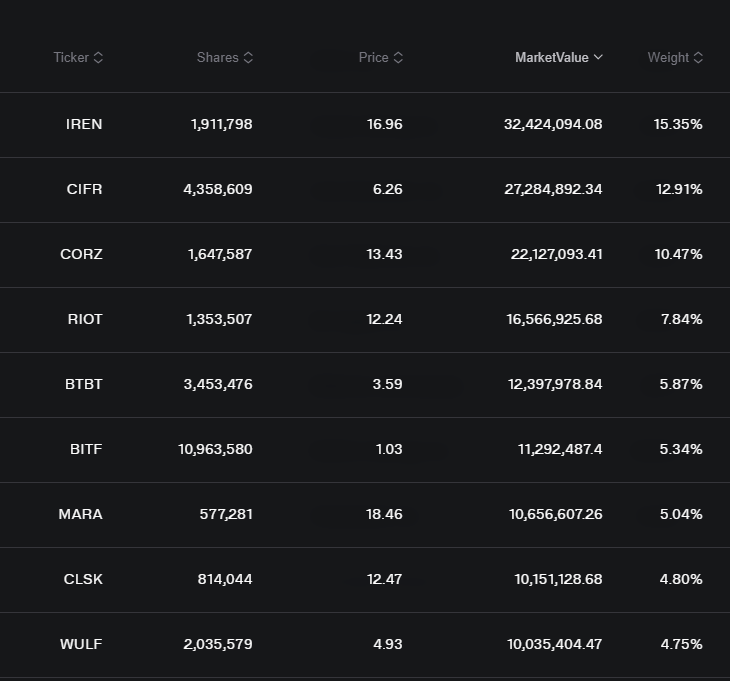Select the IREN ticker cell

[84, 124]
